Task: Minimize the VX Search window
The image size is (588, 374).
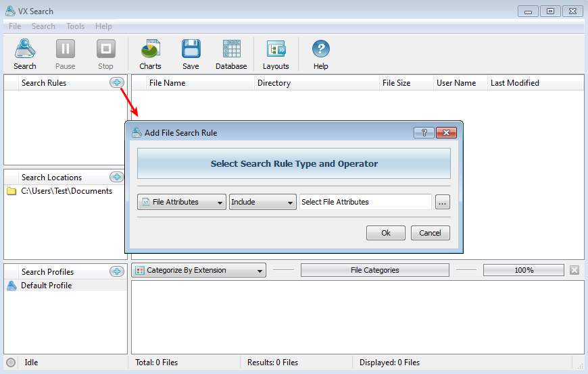Action: point(528,11)
